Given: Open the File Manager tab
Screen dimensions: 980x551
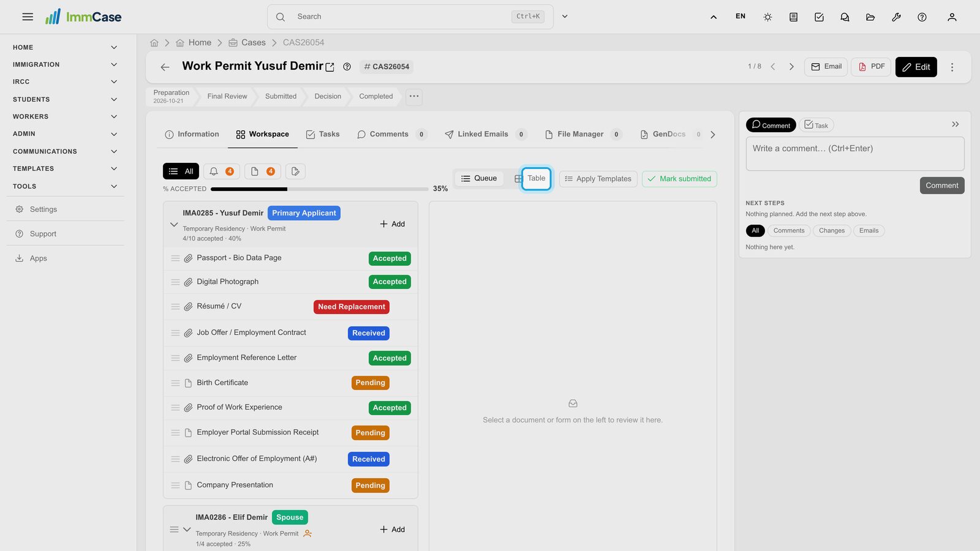Looking at the screenshot, I should click(x=582, y=134).
